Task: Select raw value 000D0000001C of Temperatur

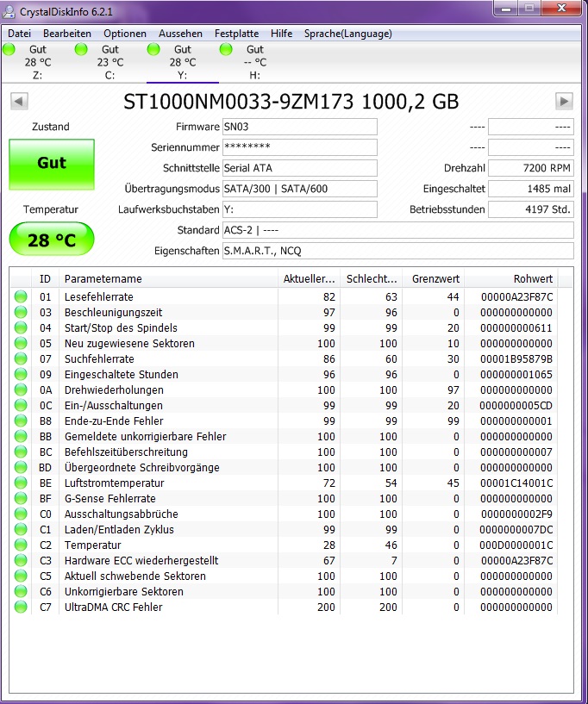Action: click(x=516, y=545)
